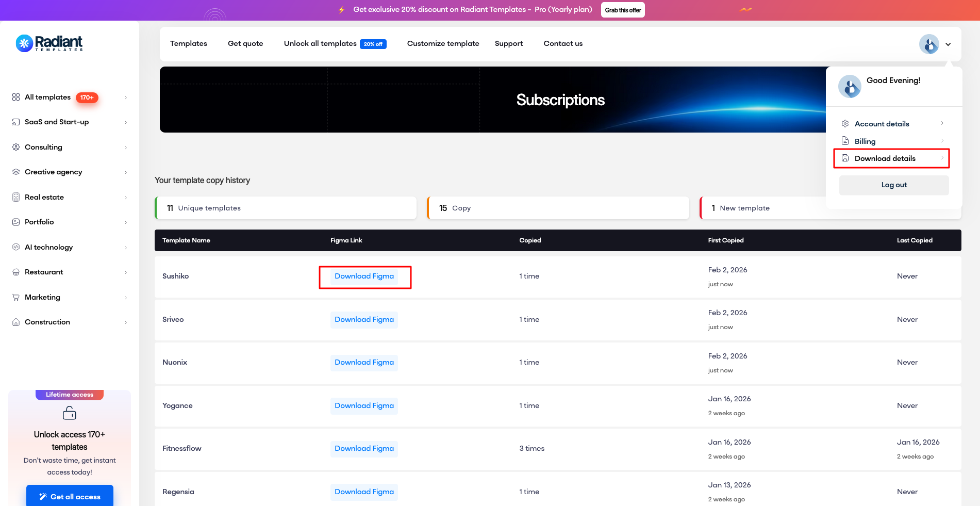Click the Figma Link column header
The height and width of the screenshot is (506, 980).
[346, 240]
